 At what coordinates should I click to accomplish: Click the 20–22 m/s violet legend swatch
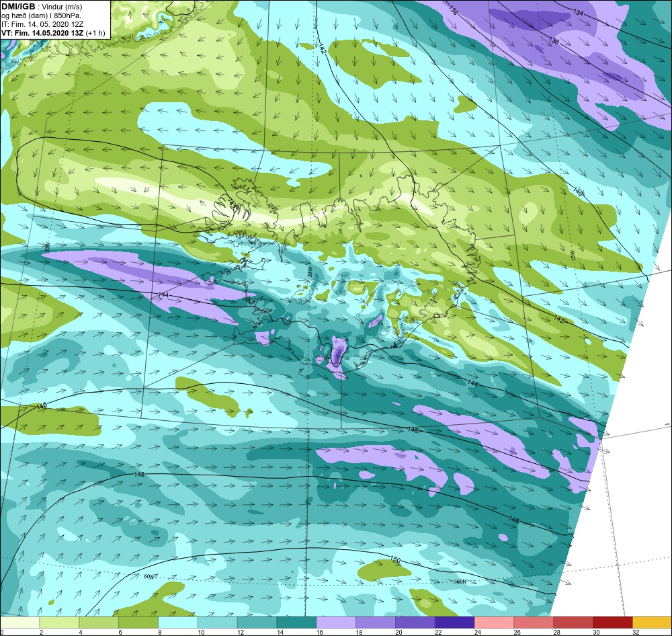click(x=415, y=623)
